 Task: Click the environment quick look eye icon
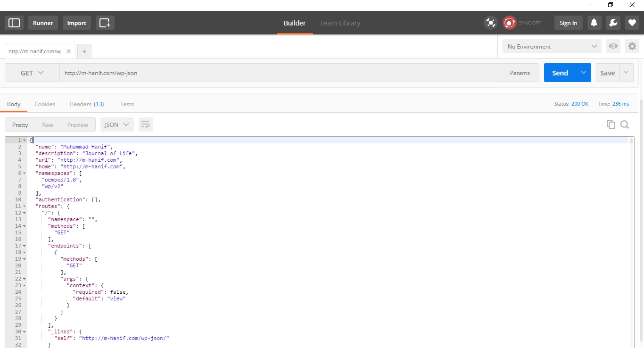pyautogui.click(x=613, y=46)
